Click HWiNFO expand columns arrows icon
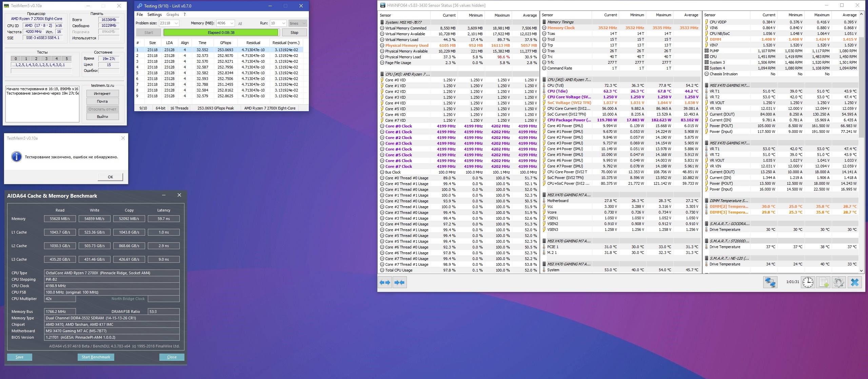 (385, 282)
